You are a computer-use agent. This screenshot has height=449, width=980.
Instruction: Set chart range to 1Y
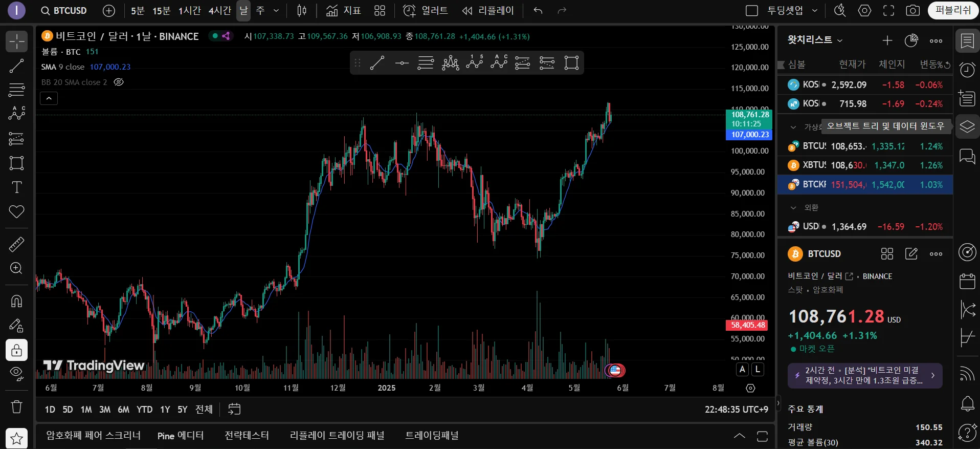(x=165, y=410)
